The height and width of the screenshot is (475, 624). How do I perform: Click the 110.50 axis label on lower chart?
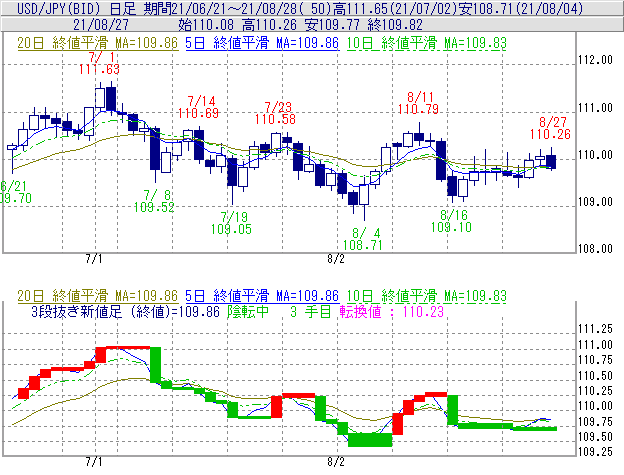(595, 376)
